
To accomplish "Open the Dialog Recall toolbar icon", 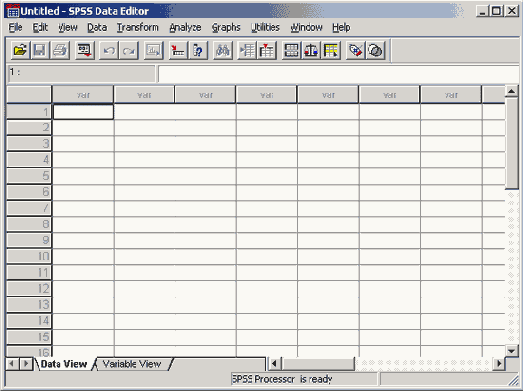I will 85,51.
